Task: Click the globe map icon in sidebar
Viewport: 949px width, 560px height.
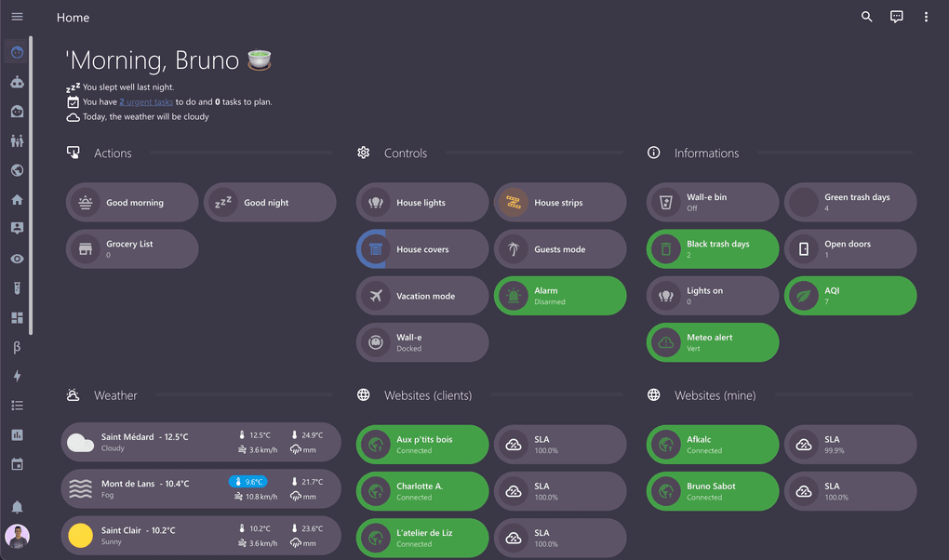Action: (x=17, y=170)
